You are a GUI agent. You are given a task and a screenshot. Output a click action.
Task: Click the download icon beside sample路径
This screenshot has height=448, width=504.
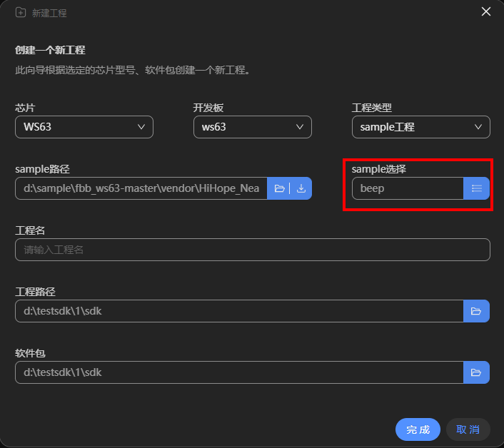[301, 188]
